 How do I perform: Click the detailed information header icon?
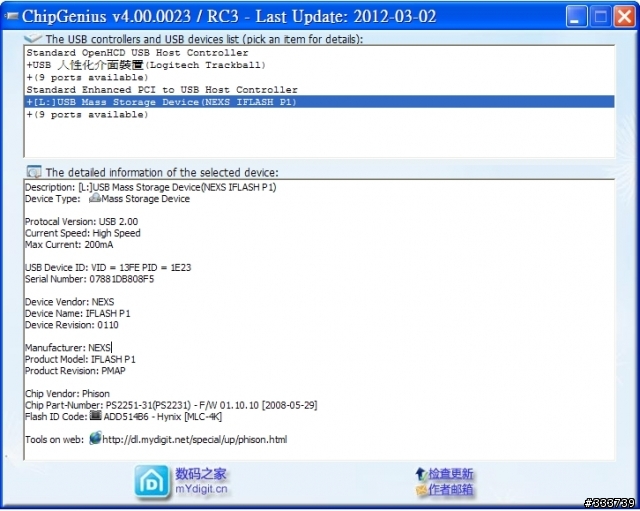pos(34,171)
